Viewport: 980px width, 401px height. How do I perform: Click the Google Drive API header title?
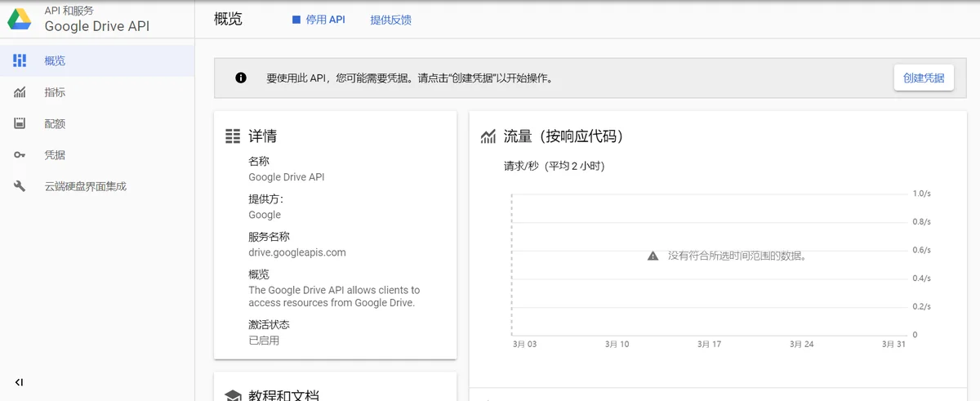[x=97, y=26]
